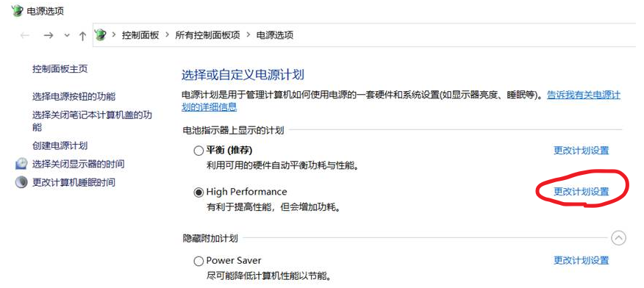This screenshot has height=288, width=644.
Task: Go up one level with up arrow
Action: tap(82, 36)
